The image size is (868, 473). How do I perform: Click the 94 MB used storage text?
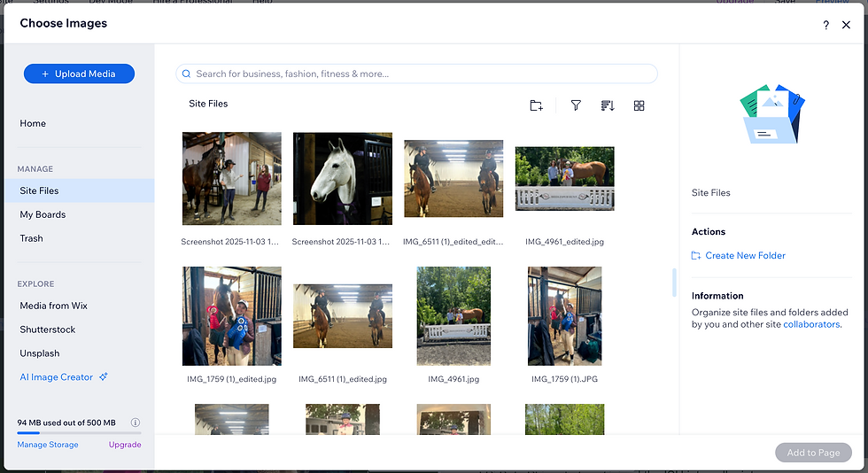[x=66, y=423]
